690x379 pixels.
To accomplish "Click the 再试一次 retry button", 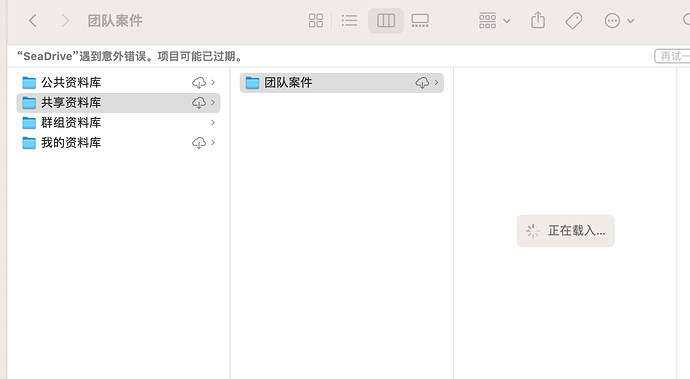I will coord(672,56).
